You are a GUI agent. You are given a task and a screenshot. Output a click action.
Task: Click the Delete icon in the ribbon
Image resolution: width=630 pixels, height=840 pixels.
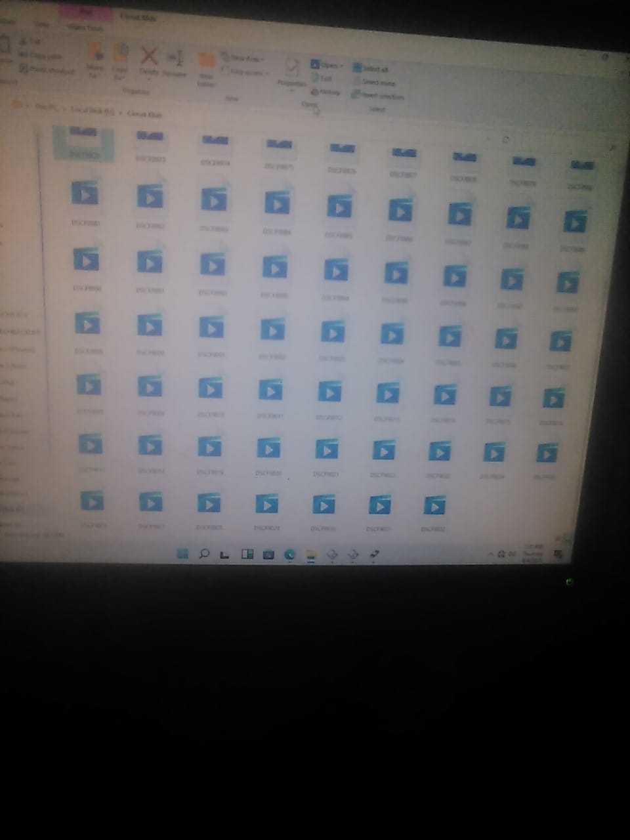point(150,58)
